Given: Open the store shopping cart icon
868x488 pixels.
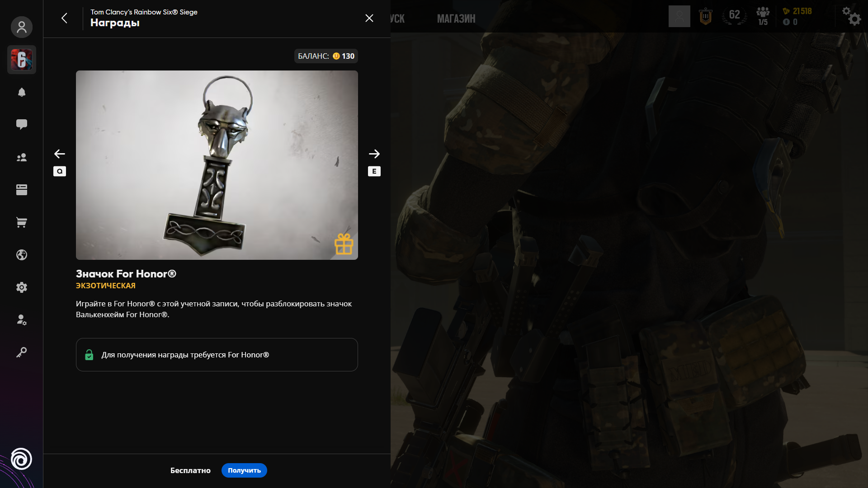Looking at the screenshot, I should (22, 222).
